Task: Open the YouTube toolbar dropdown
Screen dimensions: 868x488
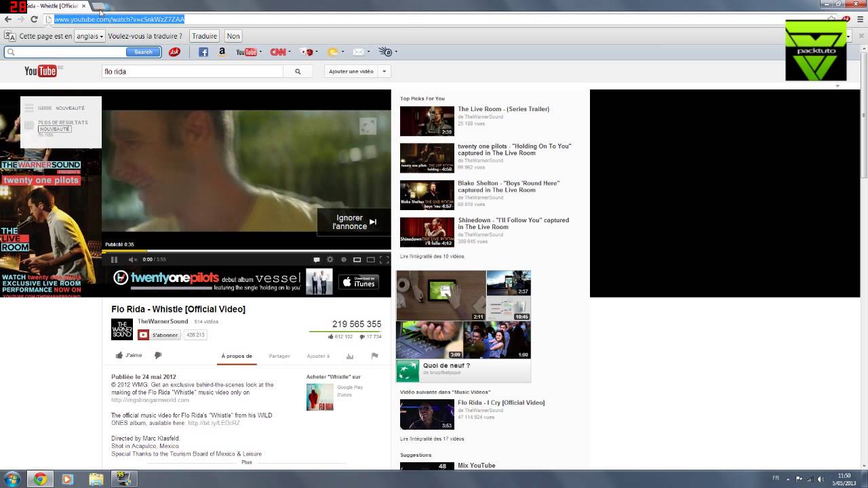Action: tap(248, 52)
